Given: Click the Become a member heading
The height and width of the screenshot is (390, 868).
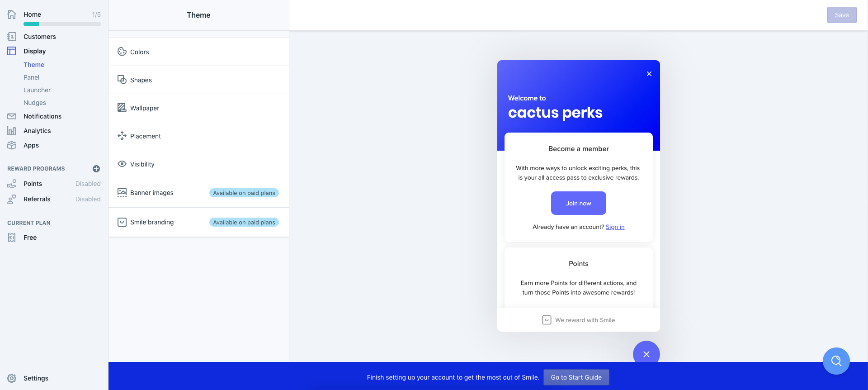Looking at the screenshot, I should tap(579, 149).
